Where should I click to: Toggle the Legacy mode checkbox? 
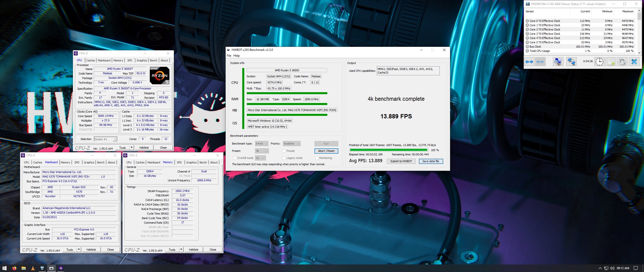(x=284, y=158)
